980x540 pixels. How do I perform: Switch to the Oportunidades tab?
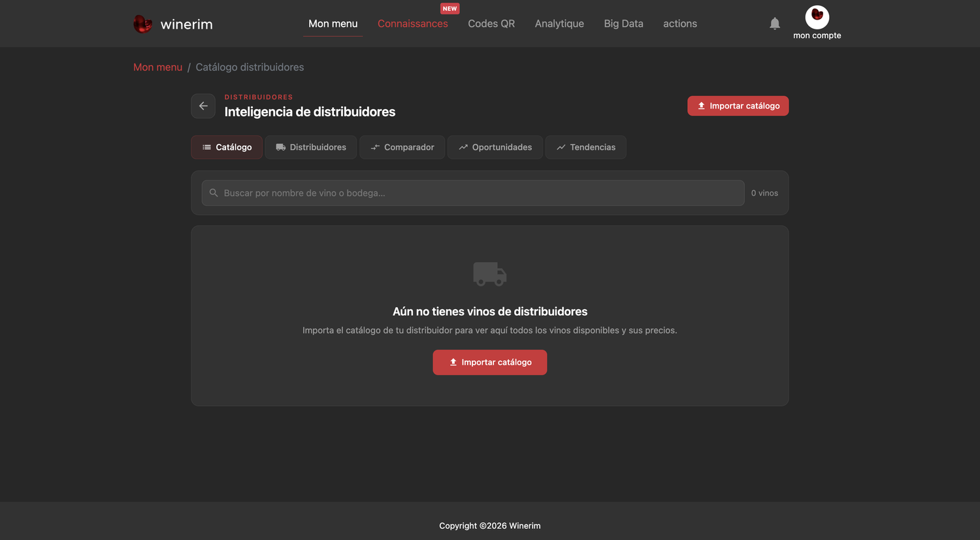click(x=495, y=147)
